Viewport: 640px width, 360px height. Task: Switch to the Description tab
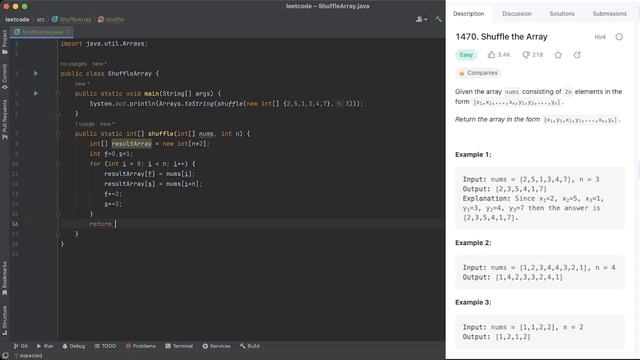tap(469, 13)
